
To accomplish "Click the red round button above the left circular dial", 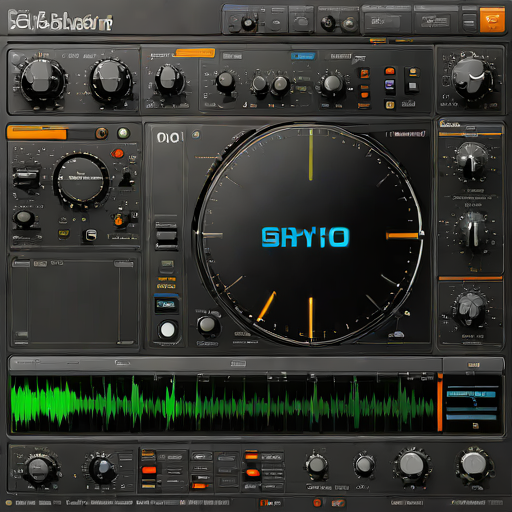I will (x=117, y=154).
